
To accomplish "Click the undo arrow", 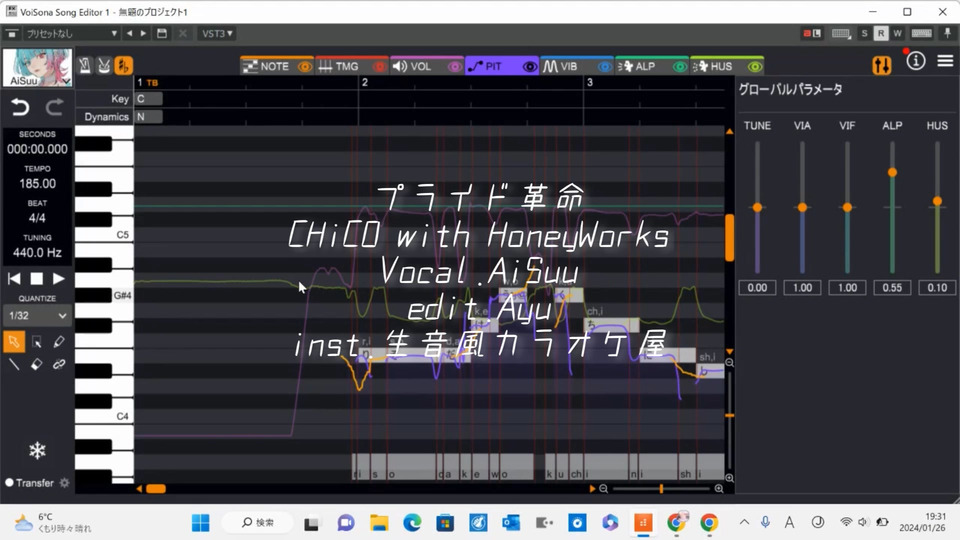I will tap(20, 108).
